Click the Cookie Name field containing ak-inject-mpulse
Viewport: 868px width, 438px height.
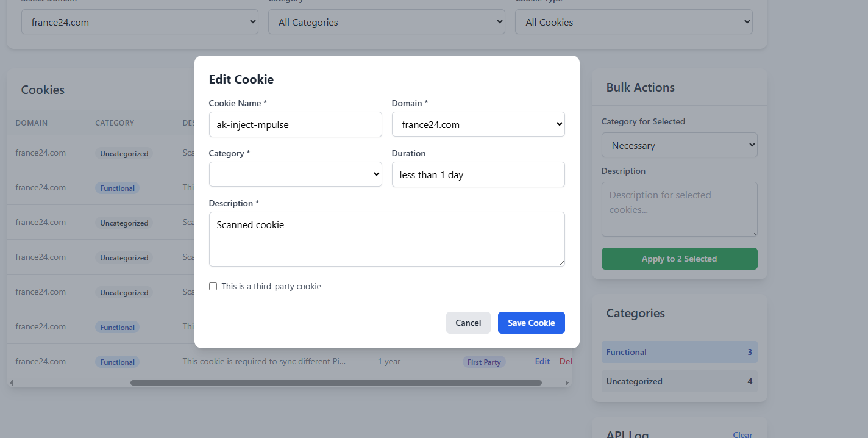(x=295, y=124)
